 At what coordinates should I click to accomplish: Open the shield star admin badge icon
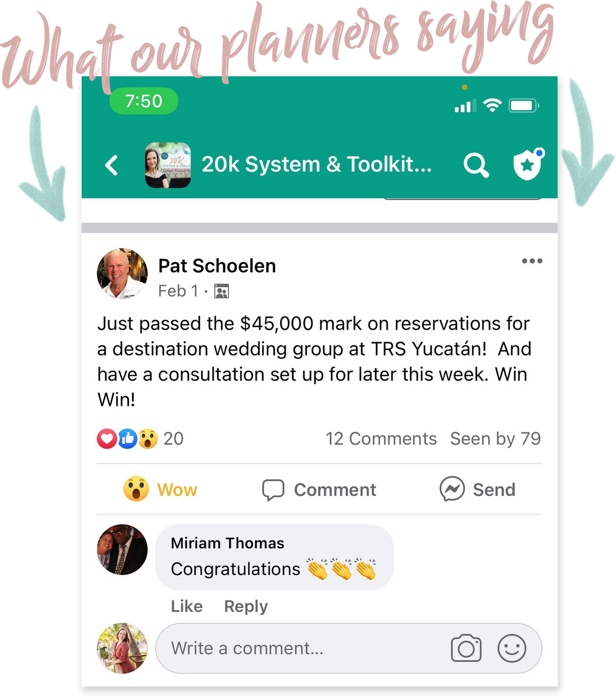click(x=529, y=164)
